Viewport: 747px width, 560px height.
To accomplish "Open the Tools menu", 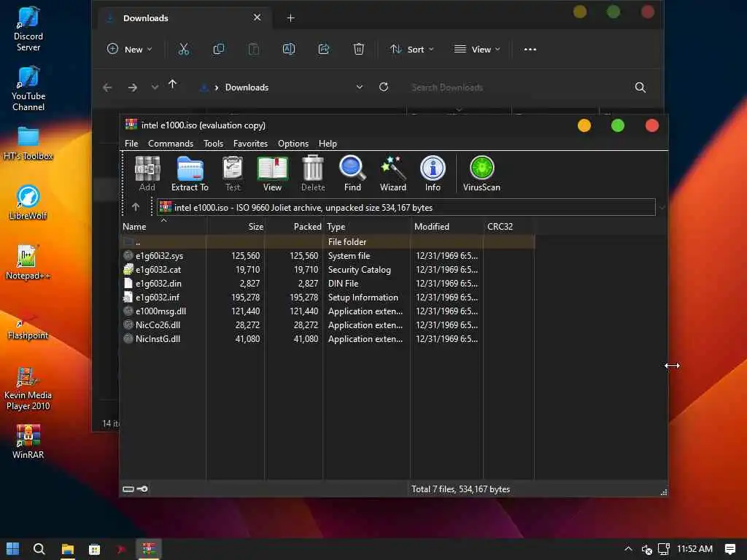I will [x=214, y=144].
